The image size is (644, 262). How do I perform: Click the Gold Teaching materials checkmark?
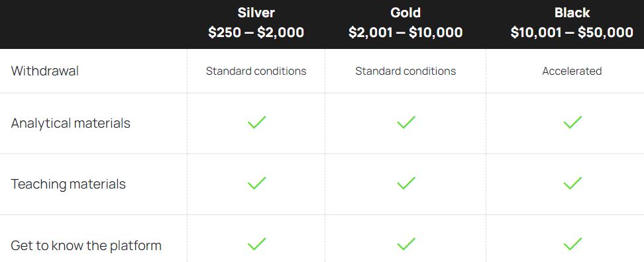coord(405,183)
